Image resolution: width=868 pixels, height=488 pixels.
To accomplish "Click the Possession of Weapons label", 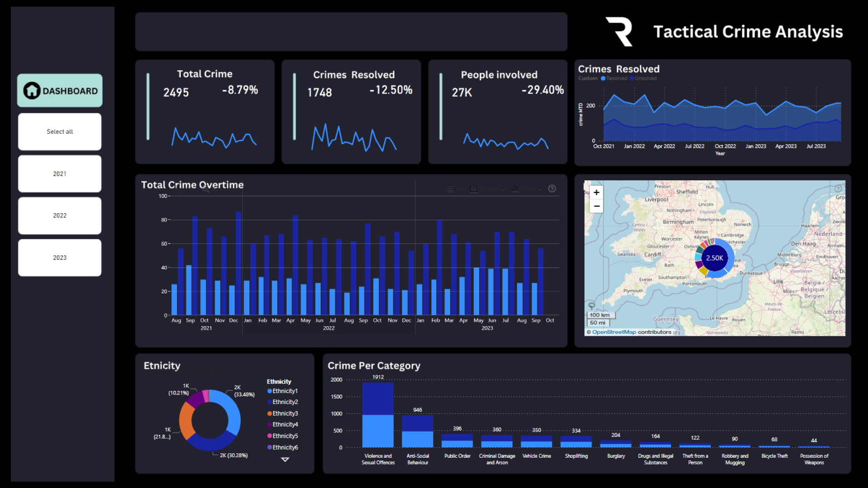I will point(814,459).
